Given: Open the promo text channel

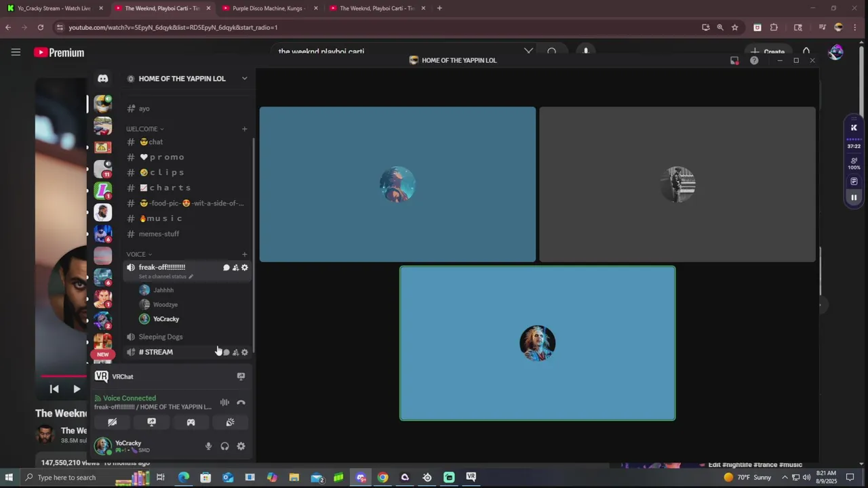Looking at the screenshot, I should click(x=186, y=157).
